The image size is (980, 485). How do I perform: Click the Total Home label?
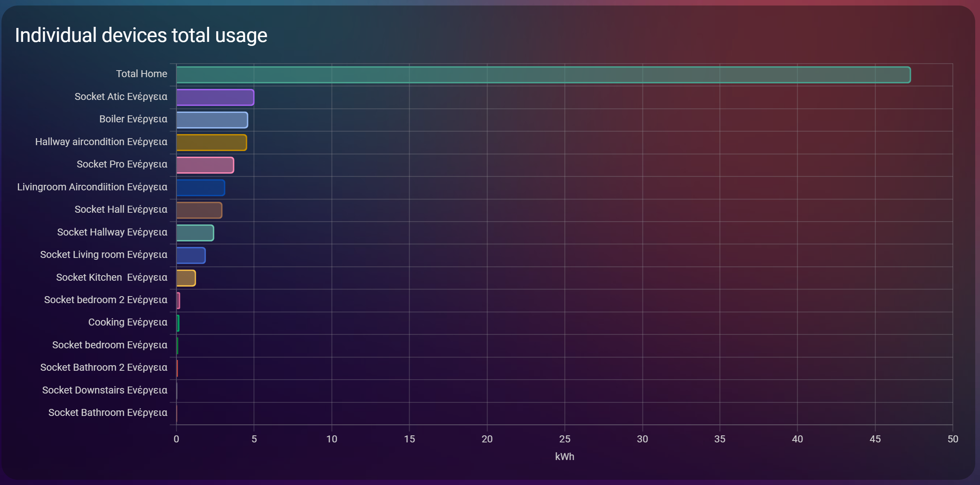click(141, 74)
